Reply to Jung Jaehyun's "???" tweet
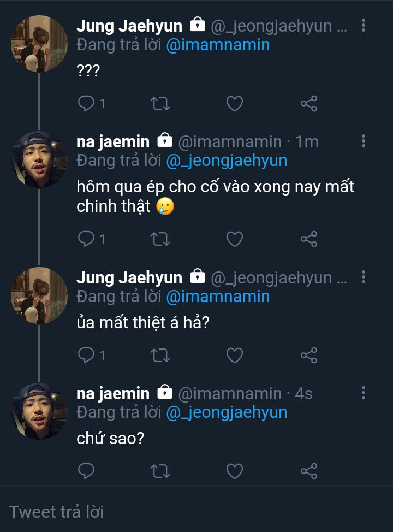The height and width of the screenshot is (532, 393). tap(86, 103)
